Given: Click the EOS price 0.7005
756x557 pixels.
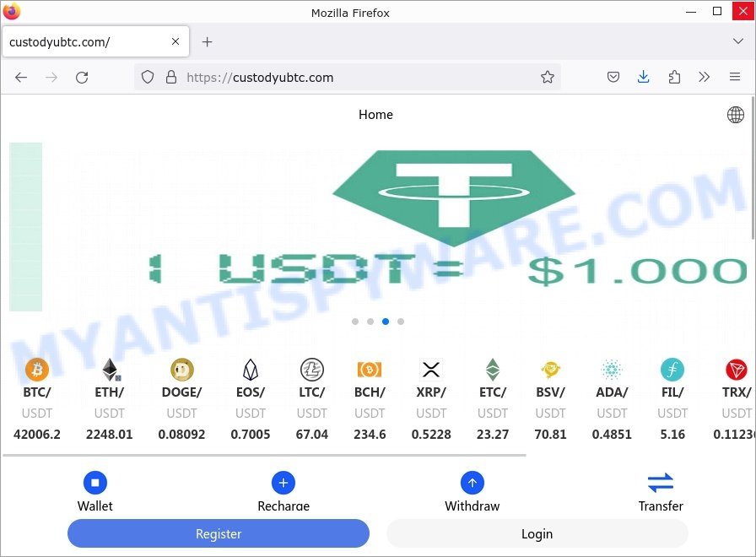Looking at the screenshot, I should (x=251, y=435).
